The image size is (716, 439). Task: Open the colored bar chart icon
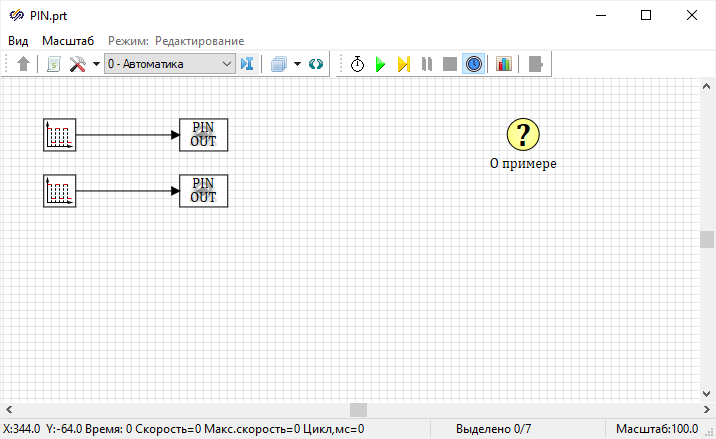(x=503, y=64)
